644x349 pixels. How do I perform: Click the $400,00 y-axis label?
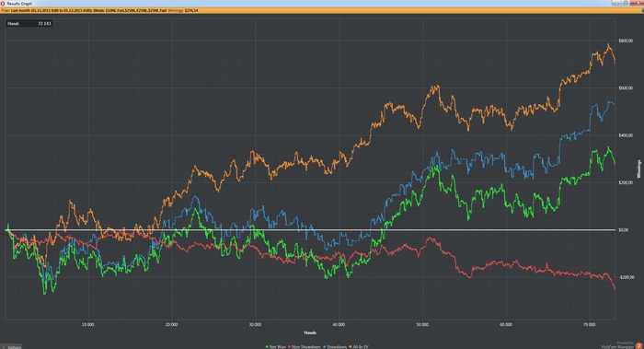[626, 135]
